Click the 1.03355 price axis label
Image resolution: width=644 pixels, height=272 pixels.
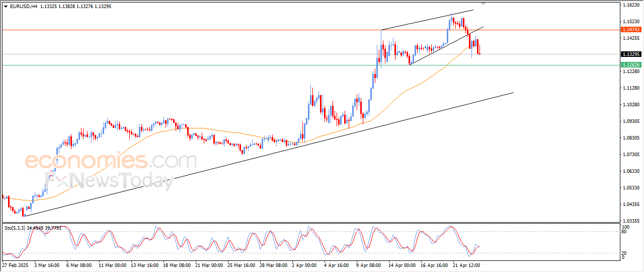631,221
